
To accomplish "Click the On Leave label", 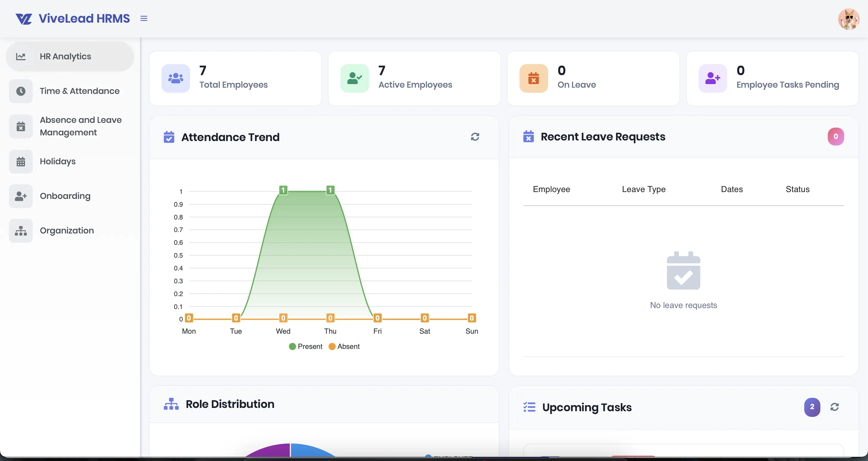I will click(x=577, y=85).
